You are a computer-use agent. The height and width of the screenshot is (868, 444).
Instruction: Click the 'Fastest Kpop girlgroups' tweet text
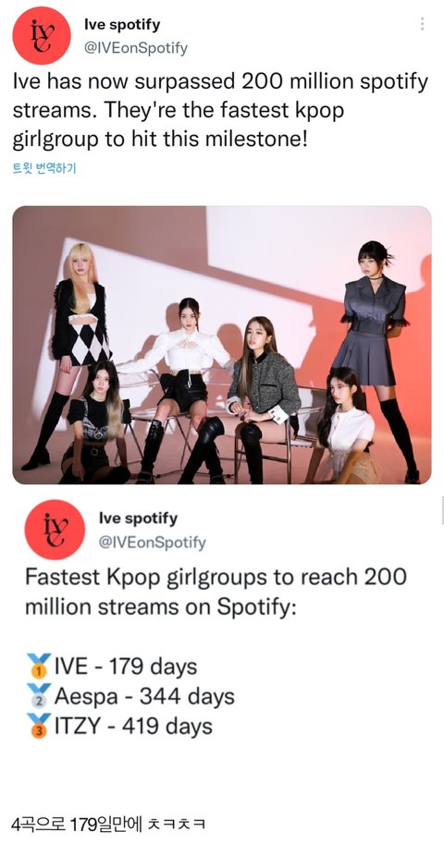point(216,592)
